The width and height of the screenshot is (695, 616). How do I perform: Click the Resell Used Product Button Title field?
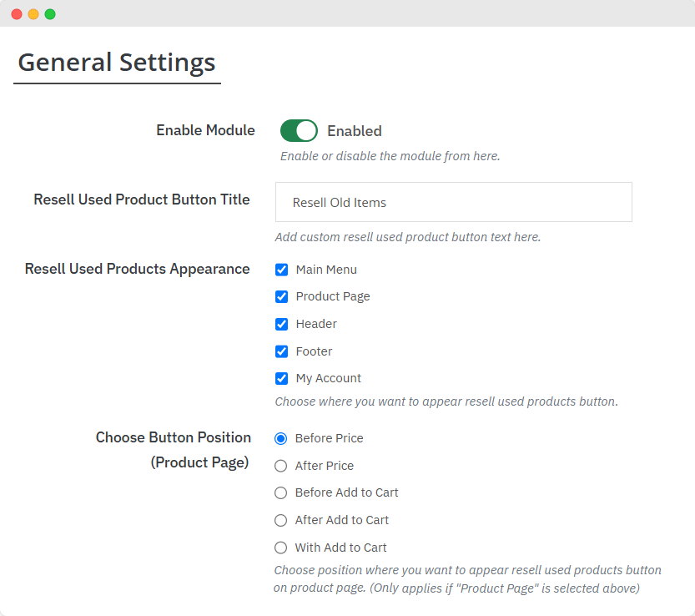(x=453, y=202)
